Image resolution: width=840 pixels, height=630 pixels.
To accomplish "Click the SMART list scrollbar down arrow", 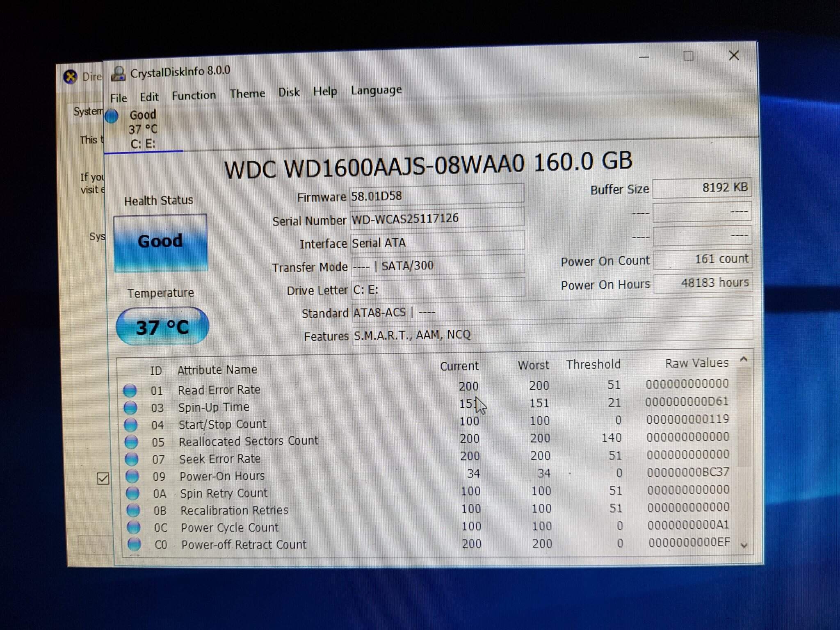I will pyautogui.click(x=744, y=545).
